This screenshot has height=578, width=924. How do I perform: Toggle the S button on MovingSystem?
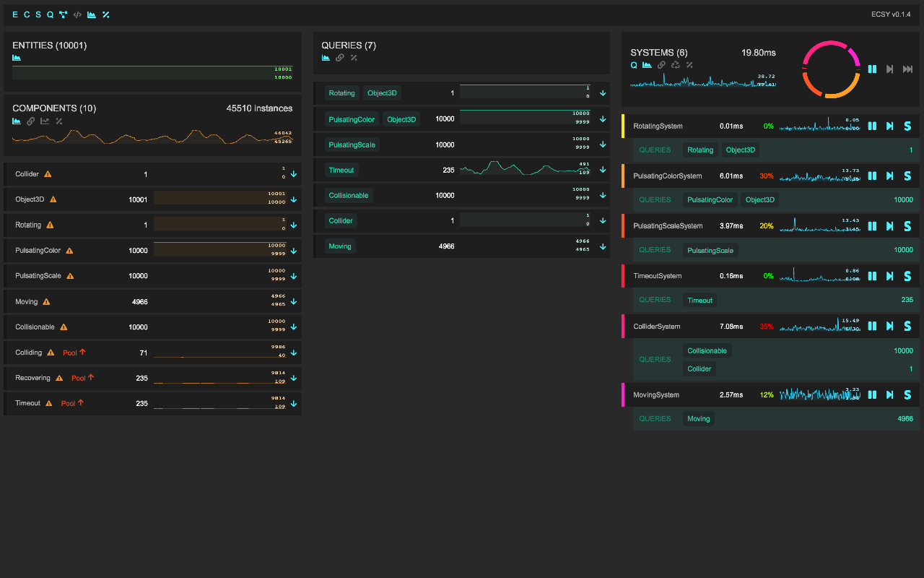(x=907, y=394)
